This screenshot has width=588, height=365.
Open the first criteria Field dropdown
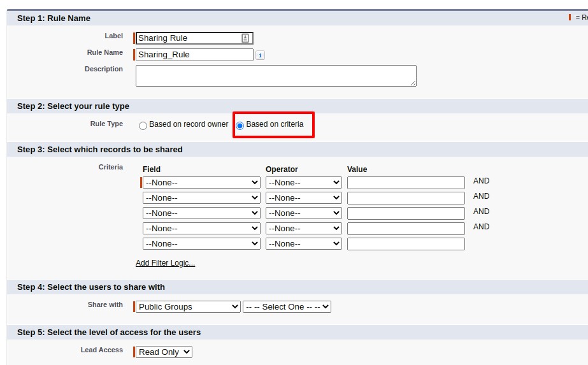click(201, 183)
